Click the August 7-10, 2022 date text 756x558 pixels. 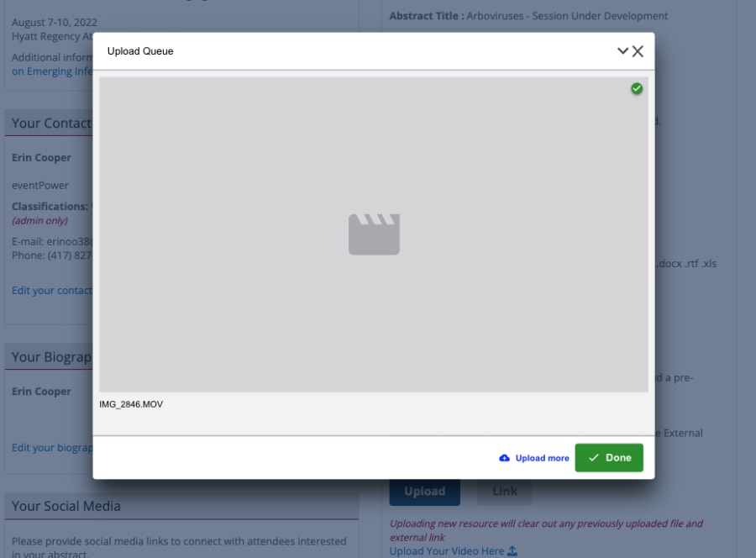pyautogui.click(x=55, y=22)
